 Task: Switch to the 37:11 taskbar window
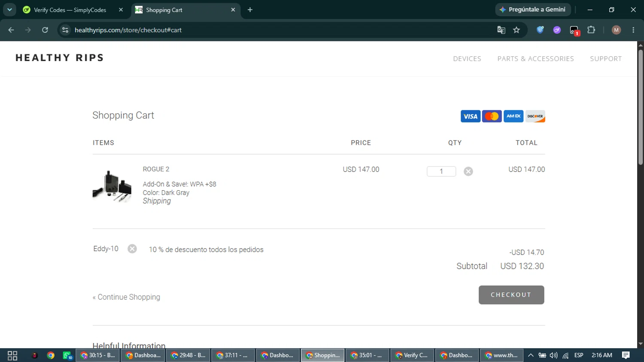(x=233, y=356)
